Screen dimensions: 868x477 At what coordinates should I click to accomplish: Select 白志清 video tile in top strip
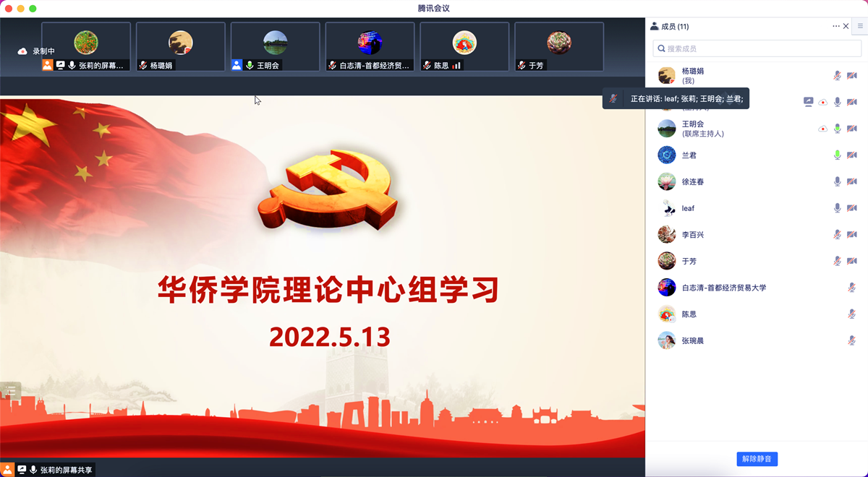coord(370,46)
